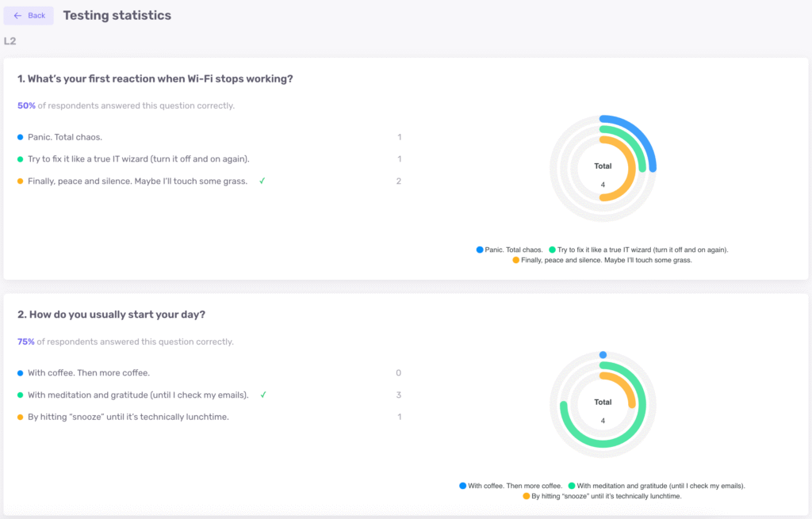The width and height of the screenshot is (812, 519).
Task: Click green bullet beside 'Try to fix it' answer
Action: point(21,159)
